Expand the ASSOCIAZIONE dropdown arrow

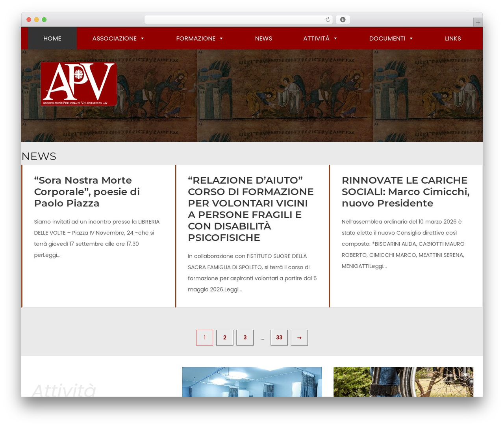(143, 38)
